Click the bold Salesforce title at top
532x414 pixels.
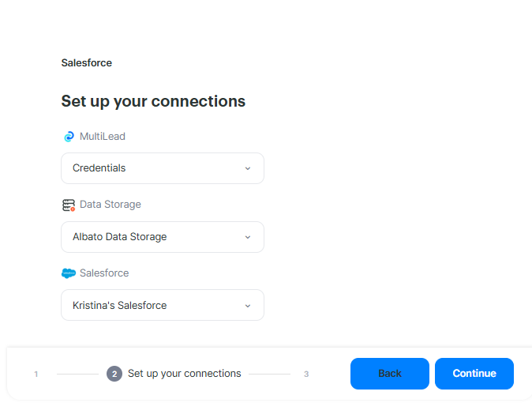87,63
